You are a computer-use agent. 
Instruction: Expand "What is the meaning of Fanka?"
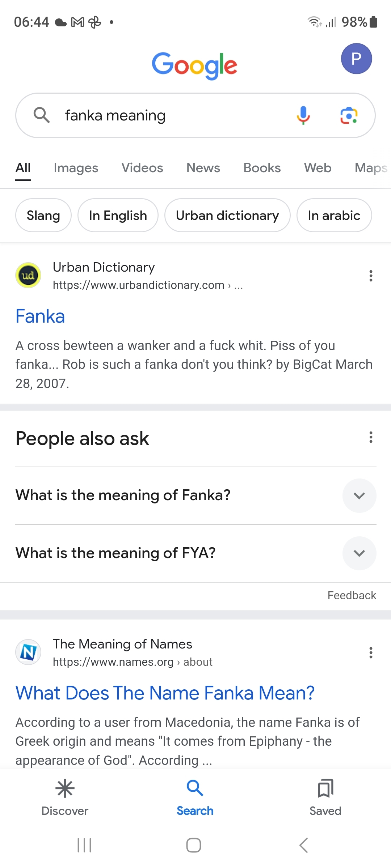[359, 495]
